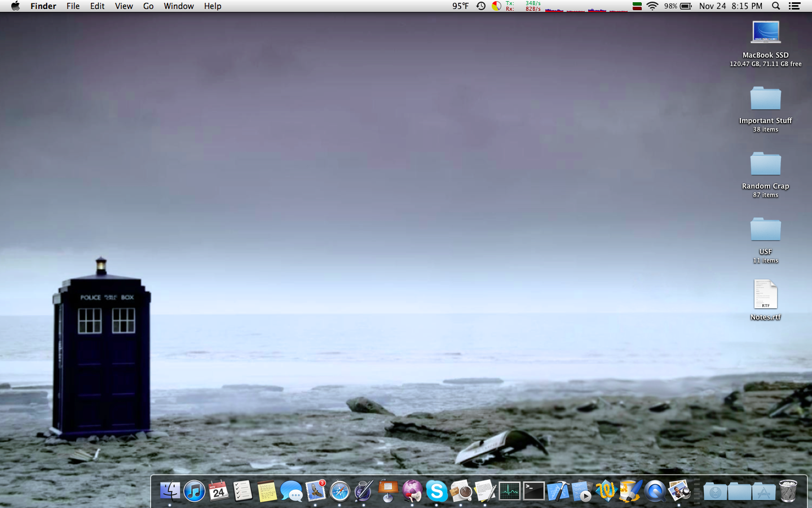Open Notification Center list icon
Screen dimensions: 812x508
[x=795, y=6]
